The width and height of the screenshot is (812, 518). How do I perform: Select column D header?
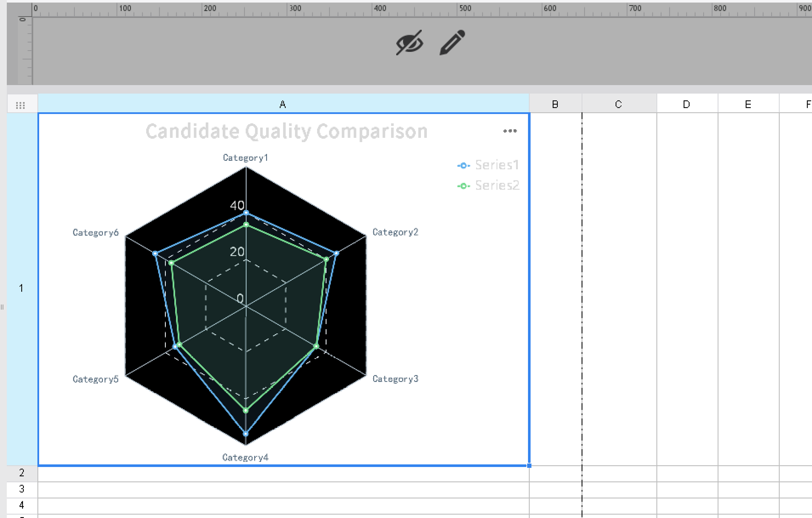point(687,104)
